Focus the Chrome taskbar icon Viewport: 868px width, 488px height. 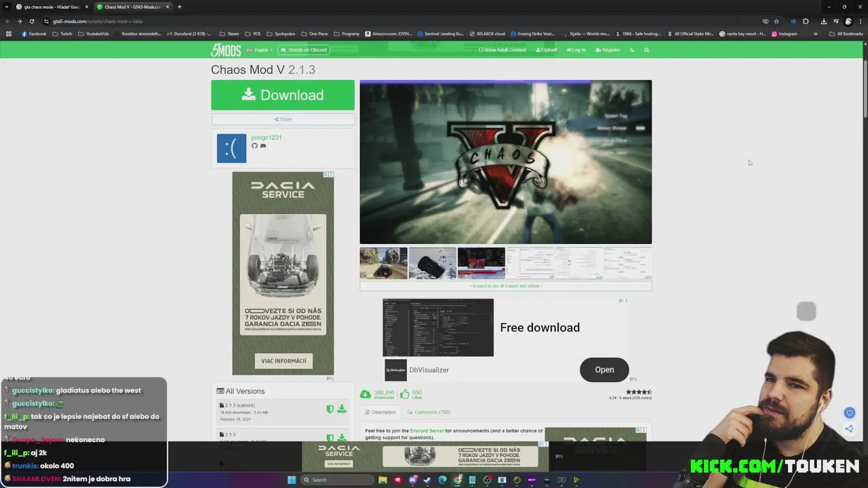[x=457, y=480]
